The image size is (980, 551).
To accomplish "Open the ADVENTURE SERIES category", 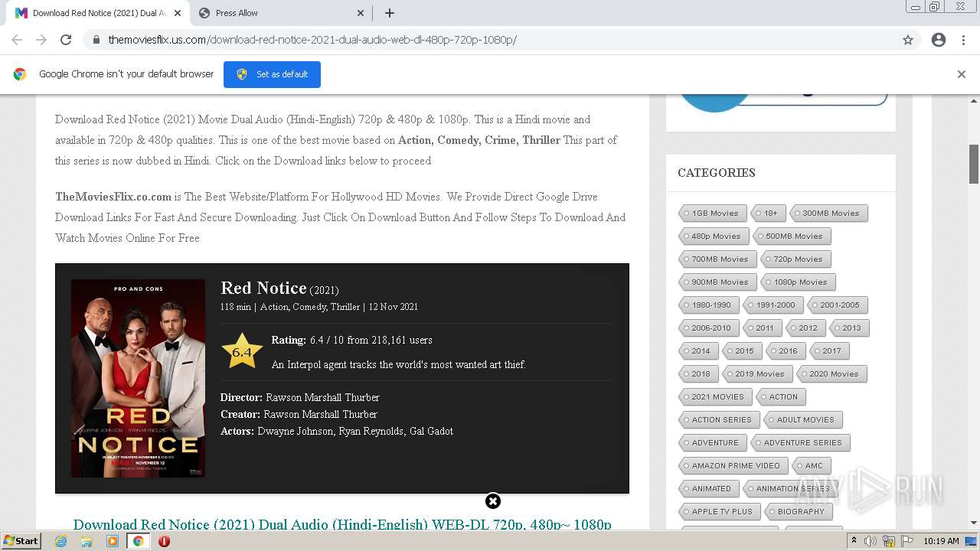I will pyautogui.click(x=799, y=443).
